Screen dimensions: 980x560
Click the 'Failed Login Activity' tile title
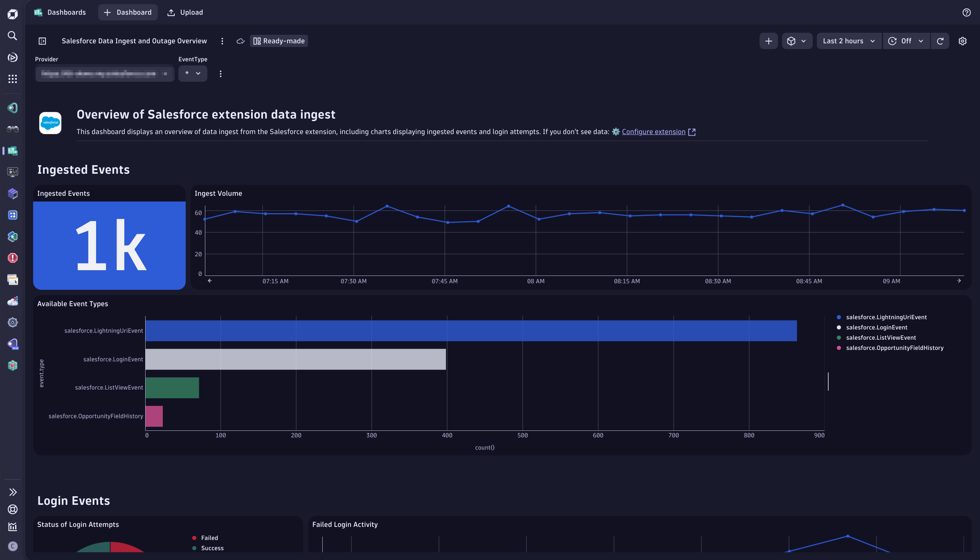coord(345,524)
